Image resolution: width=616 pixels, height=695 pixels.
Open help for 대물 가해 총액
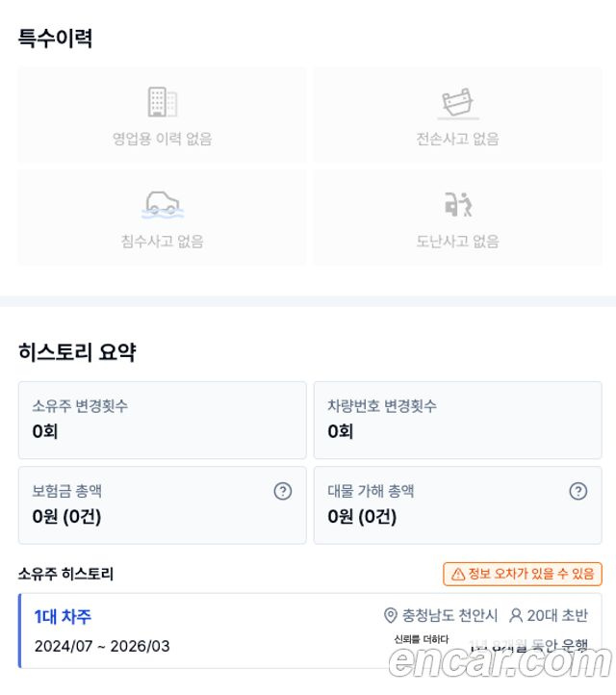coord(578,491)
